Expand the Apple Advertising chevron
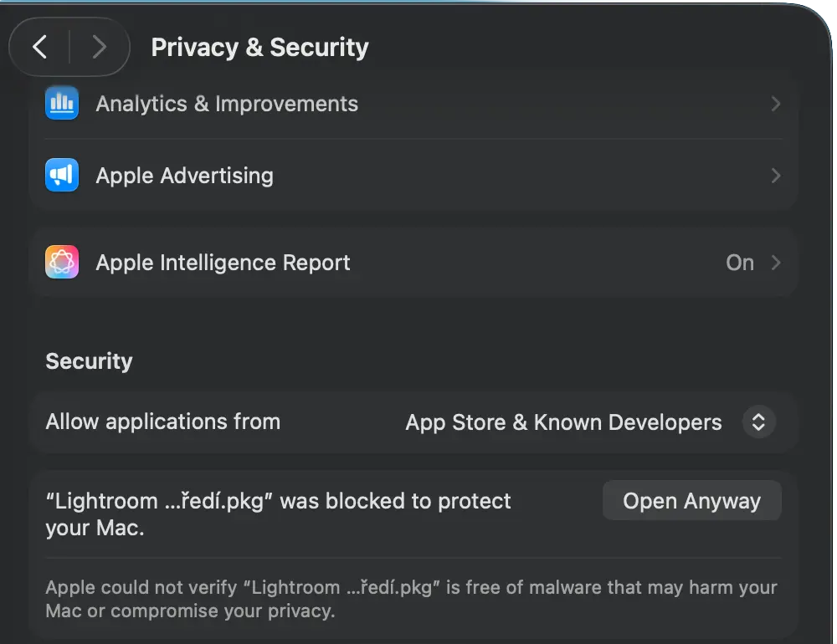The width and height of the screenshot is (837, 644). [776, 175]
